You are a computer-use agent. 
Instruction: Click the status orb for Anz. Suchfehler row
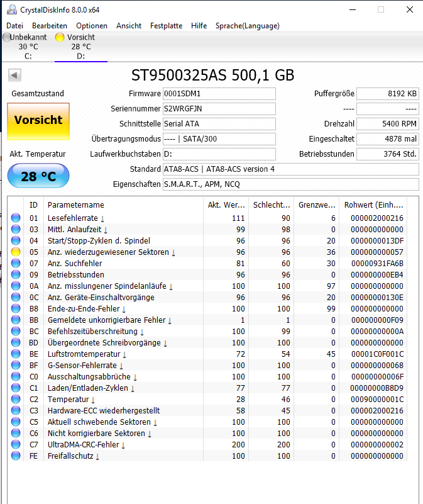(16, 263)
